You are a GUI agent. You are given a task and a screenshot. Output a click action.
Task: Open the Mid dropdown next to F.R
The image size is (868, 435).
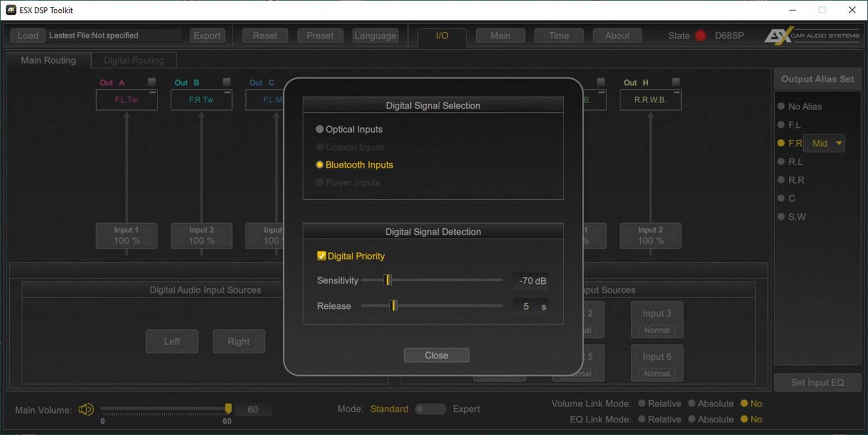tap(824, 143)
